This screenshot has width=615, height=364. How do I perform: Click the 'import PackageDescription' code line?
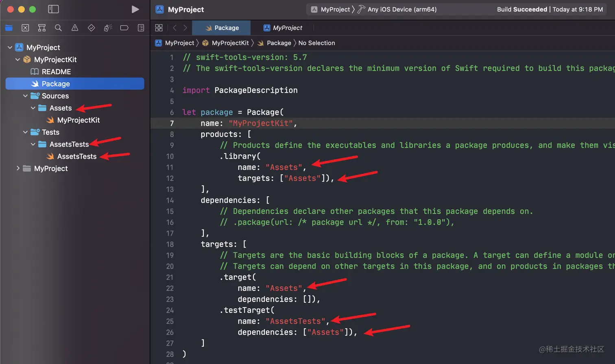click(240, 90)
